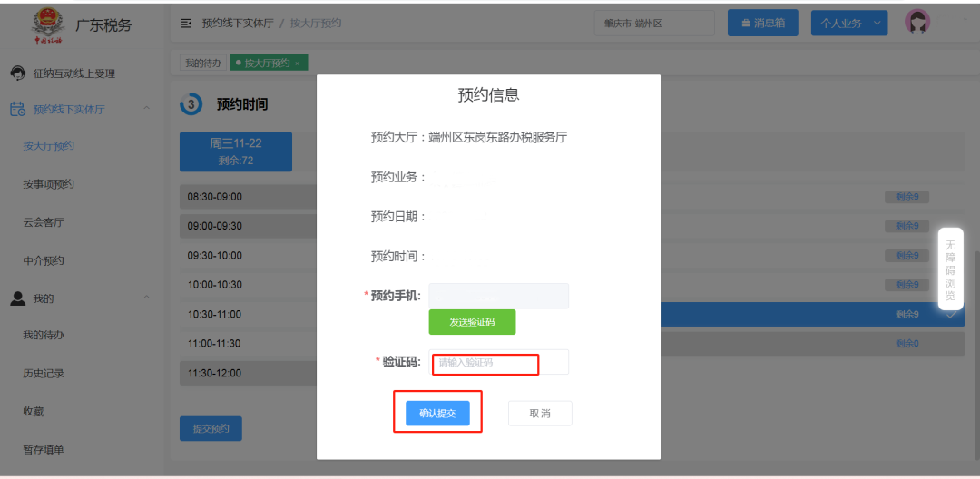
Task: Click the 提交预约 button
Action: pos(211,428)
